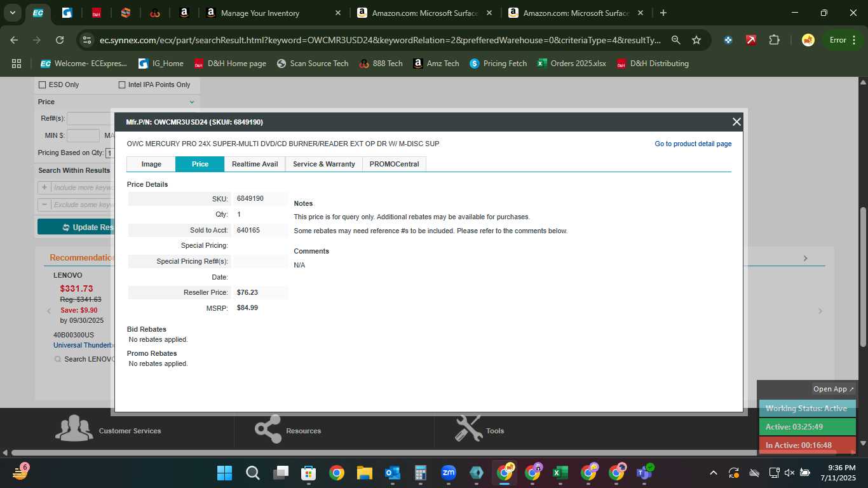Image resolution: width=868 pixels, height=488 pixels.
Task: Open the Orders 2025.xlsx bookmark
Action: 571,64
